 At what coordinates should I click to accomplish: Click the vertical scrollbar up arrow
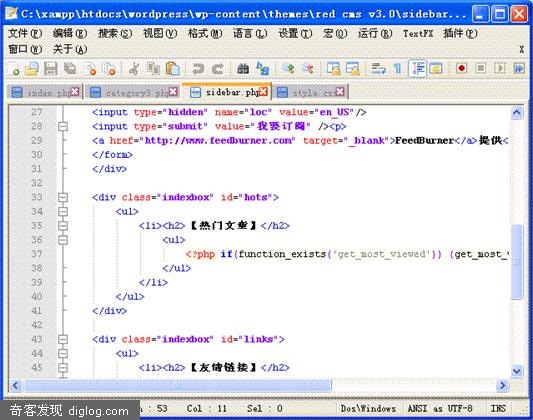(x=517, y=113)
